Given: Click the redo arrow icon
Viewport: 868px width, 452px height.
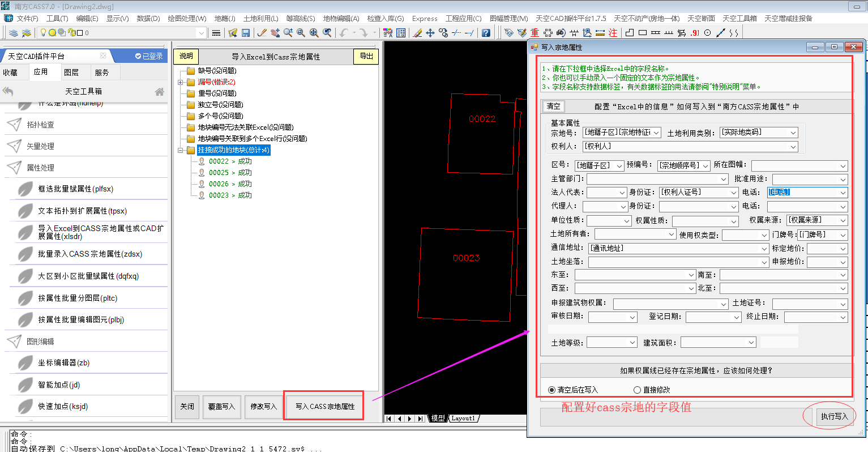Looking at the screenshot, I should (363, 33).
